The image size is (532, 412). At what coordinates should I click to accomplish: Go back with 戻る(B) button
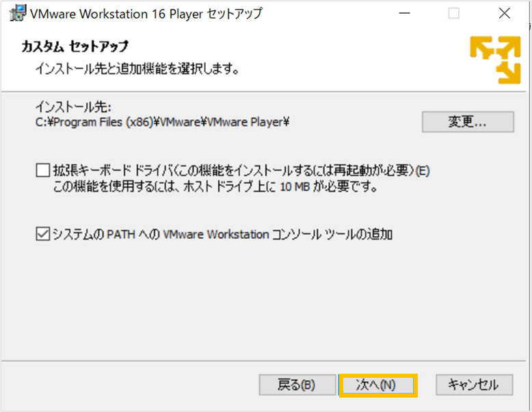[x=297, y=385]
